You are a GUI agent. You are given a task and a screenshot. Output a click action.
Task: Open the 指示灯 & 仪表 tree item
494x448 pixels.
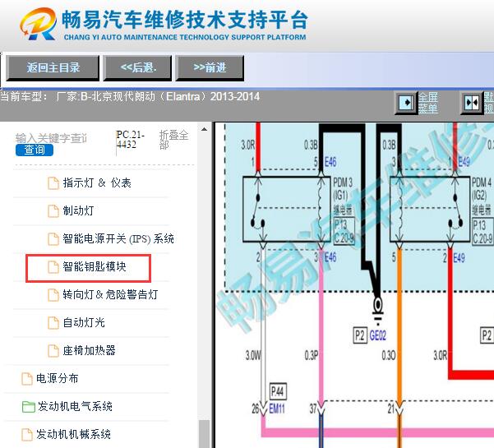[x=97, y=183]
